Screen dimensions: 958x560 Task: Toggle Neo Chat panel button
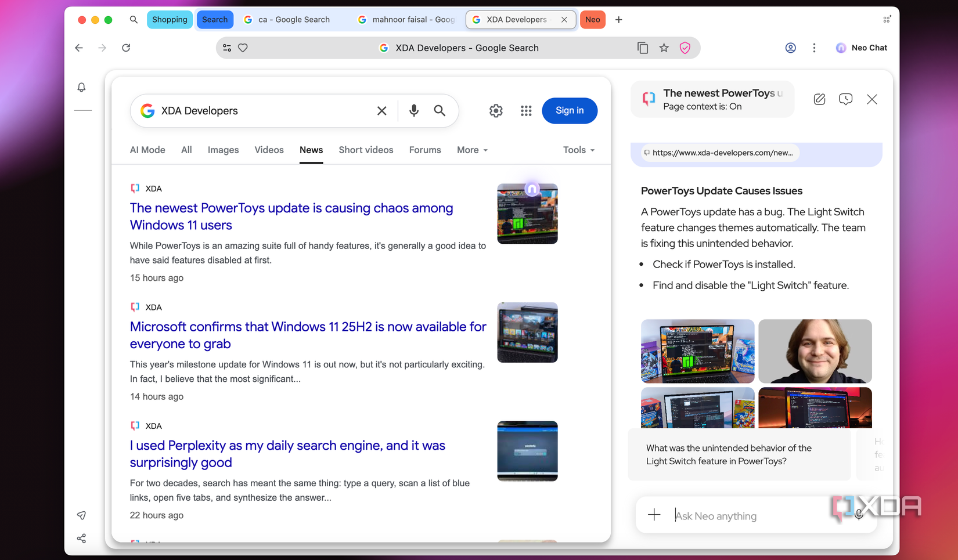[862, 48]
